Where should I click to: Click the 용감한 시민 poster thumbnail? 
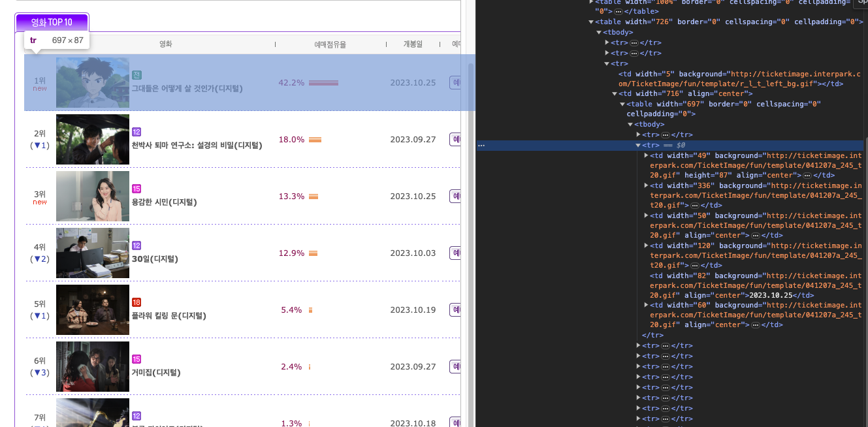pos(93,196)
